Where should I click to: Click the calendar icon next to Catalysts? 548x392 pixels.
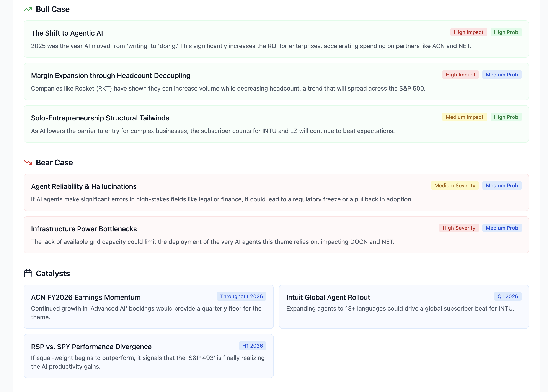tap(28, 273)
